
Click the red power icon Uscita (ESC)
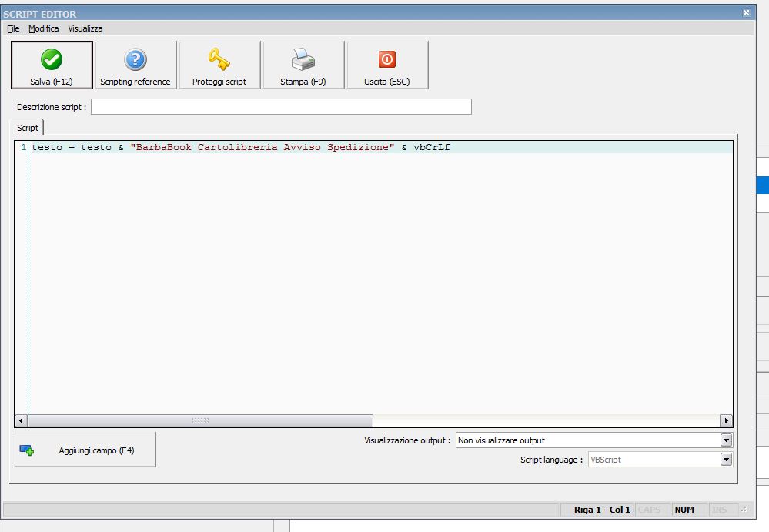coord(387,59)
